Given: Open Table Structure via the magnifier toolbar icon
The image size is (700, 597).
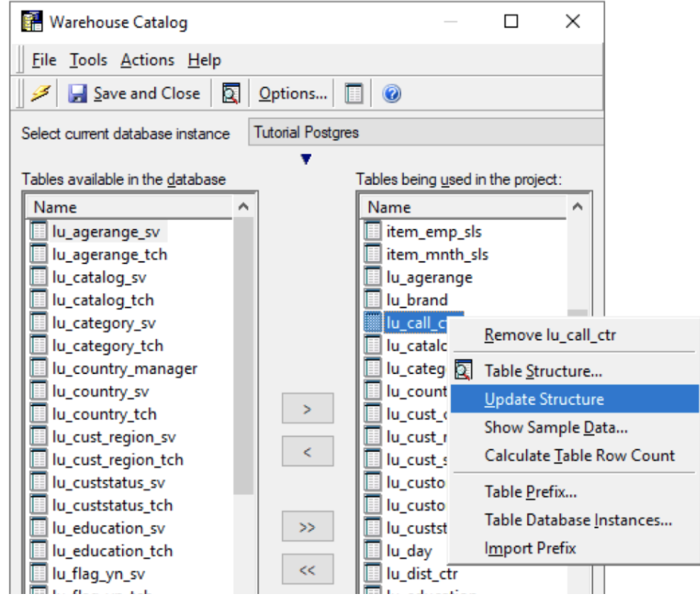Looking at the screenshot, I should 230,93.
